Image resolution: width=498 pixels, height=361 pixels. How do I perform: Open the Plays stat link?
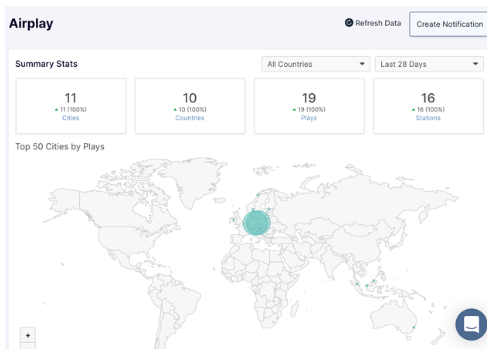309,118
